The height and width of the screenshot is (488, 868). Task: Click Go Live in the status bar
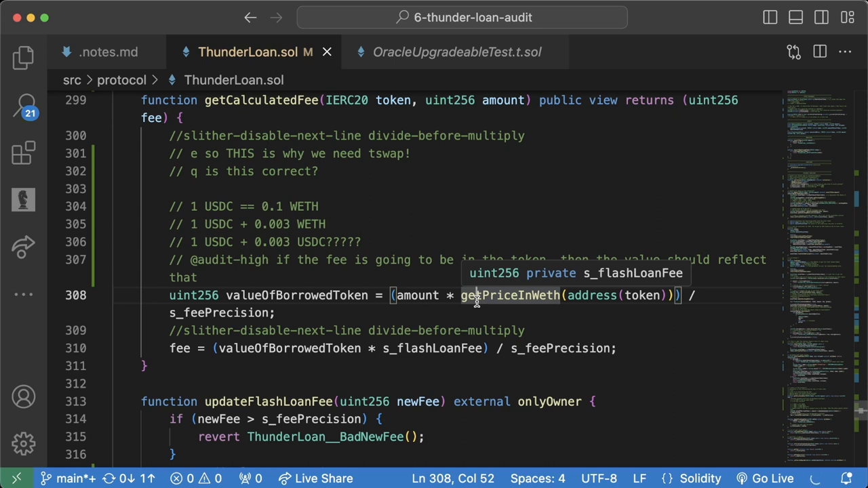[x=772, y=478]
